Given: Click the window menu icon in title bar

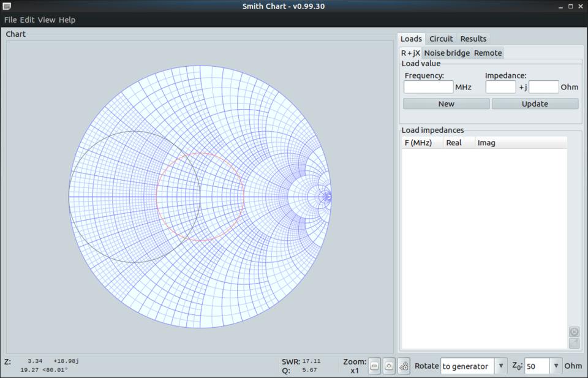Looking at the screenshot, I should [x=7, y=6].
